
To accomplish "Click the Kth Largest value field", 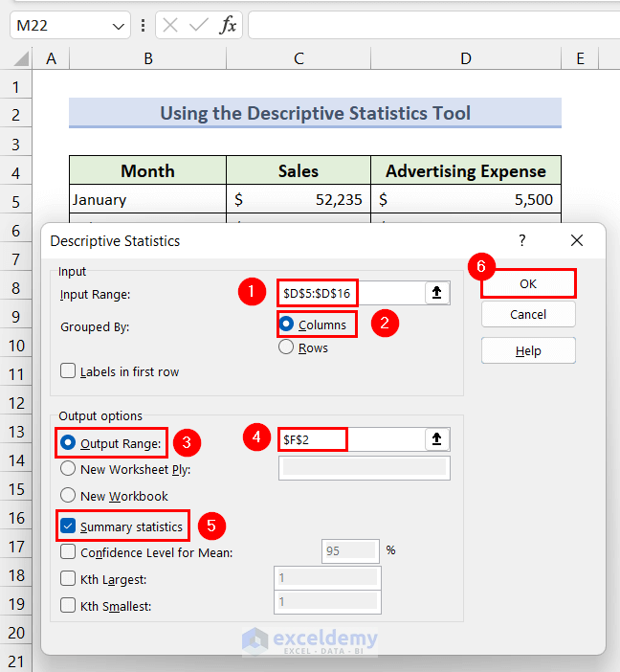I will point(327,578).
